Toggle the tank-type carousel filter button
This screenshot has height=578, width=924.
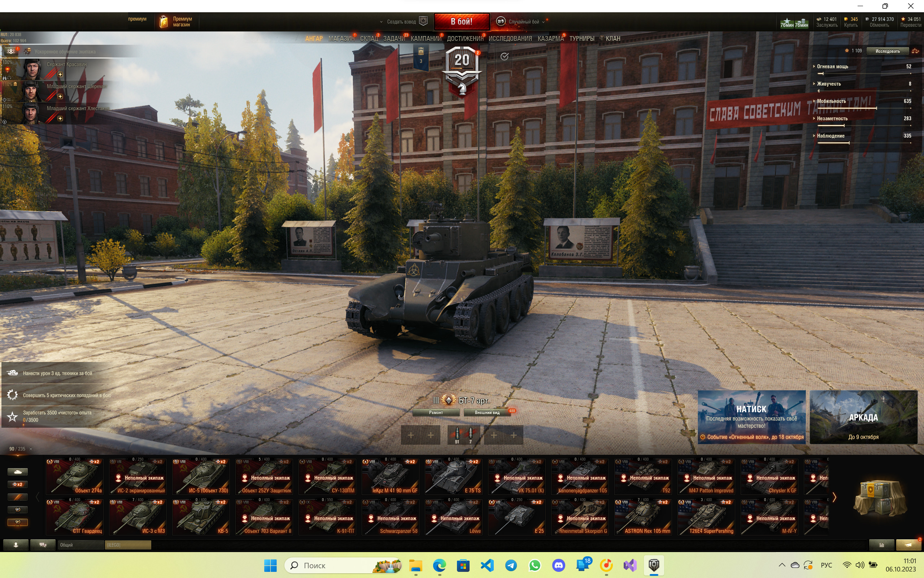(x=18, y=472)
